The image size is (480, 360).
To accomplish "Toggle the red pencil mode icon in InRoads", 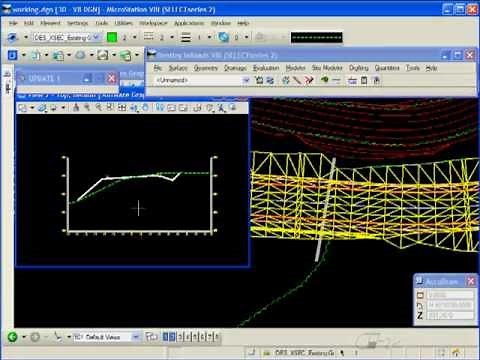I will (x=297, y=80).
